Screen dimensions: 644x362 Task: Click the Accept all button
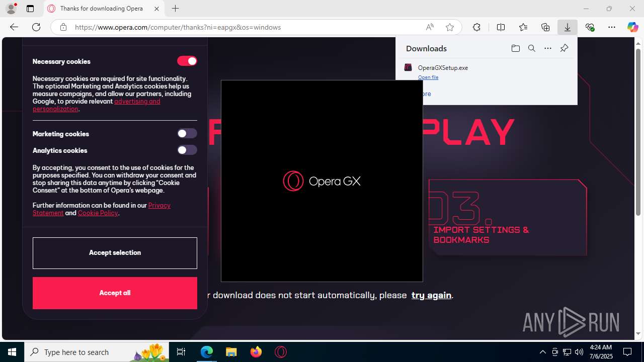point(115,293)
